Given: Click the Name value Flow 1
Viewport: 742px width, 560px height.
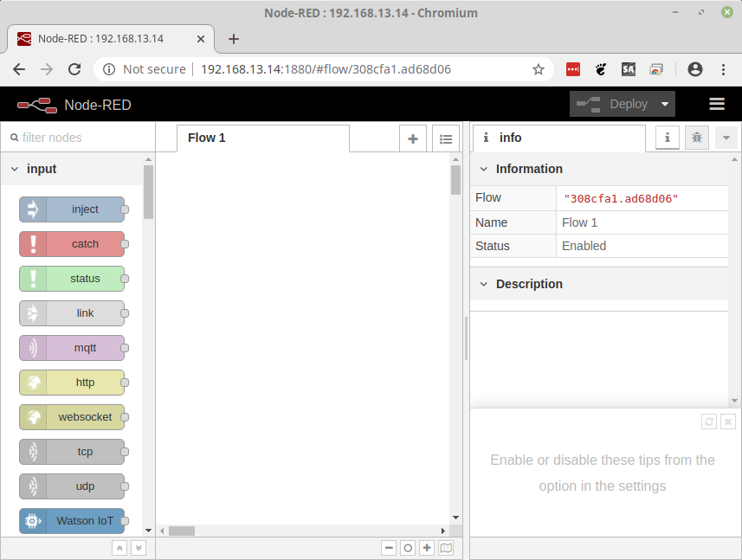Looking at the screenshot, I should tap(580, 222).
